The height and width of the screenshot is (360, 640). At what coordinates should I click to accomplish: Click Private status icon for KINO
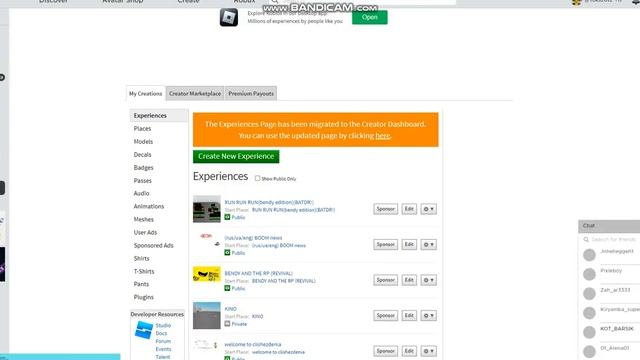coord(227,324)
